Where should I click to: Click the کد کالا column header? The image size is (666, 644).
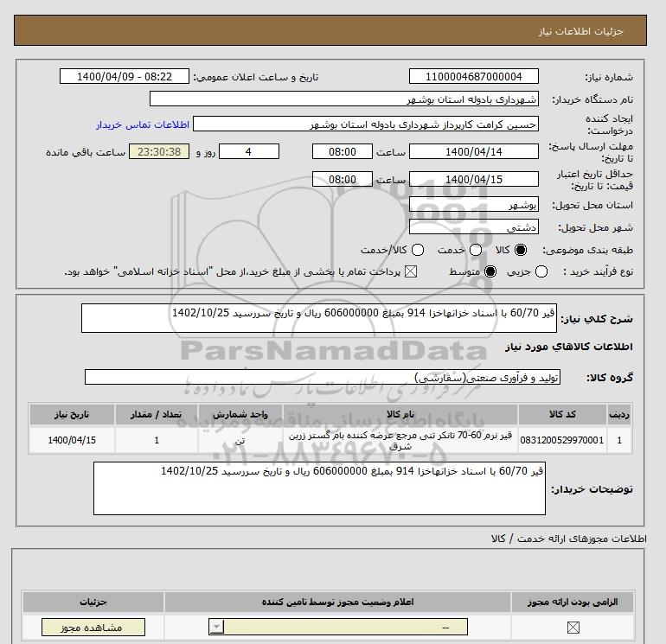coord(562,414)
